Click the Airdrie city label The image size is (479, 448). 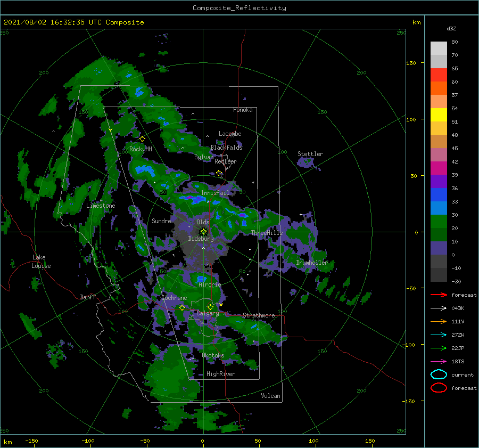tap(210, 284)
